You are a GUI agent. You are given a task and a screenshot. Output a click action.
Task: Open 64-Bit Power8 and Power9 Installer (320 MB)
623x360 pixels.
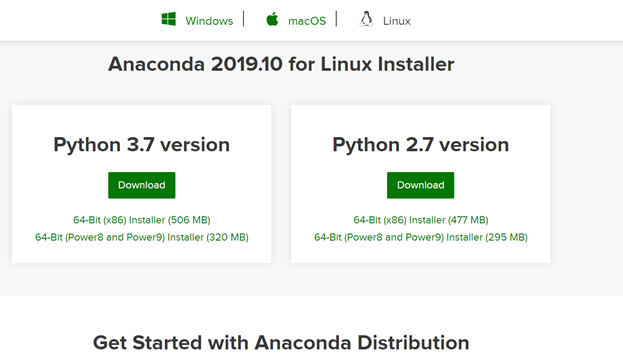pos(141,237)
